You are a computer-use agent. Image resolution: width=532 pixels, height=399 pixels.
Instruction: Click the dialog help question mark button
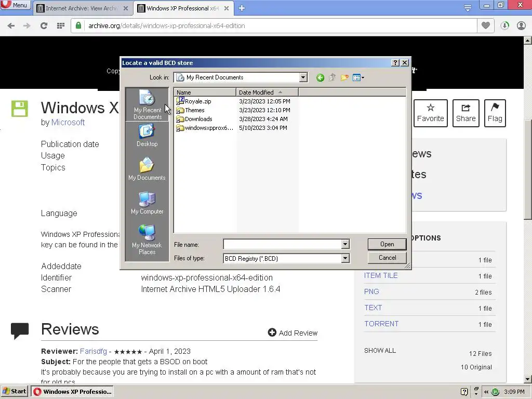coord(395,63)
